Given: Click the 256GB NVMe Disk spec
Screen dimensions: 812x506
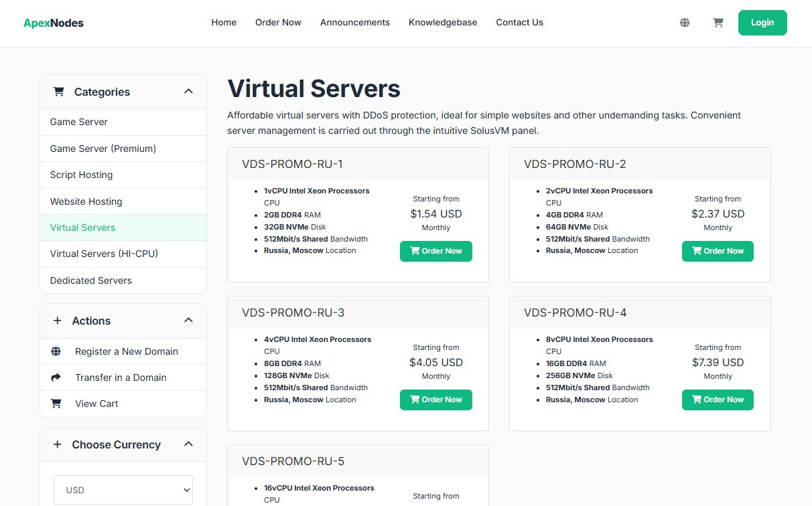Looking at the screenshot, I should tap(580, 375).
